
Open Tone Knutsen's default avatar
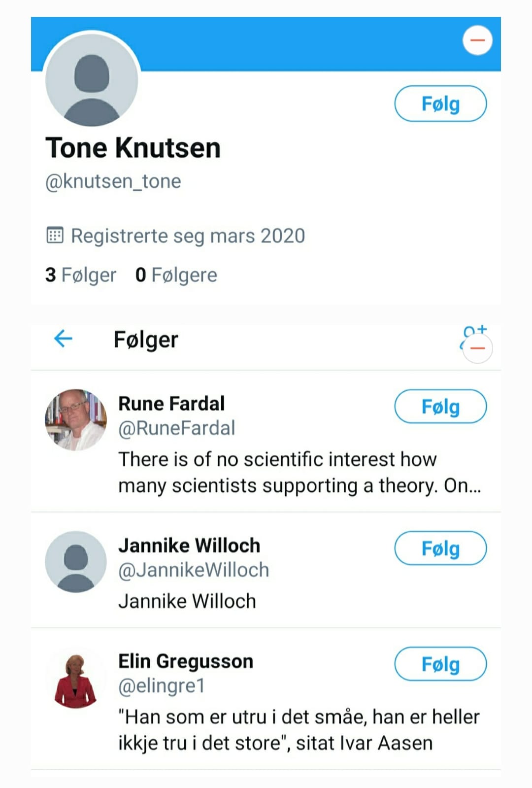pyautogui.click(x=92, y=80)
